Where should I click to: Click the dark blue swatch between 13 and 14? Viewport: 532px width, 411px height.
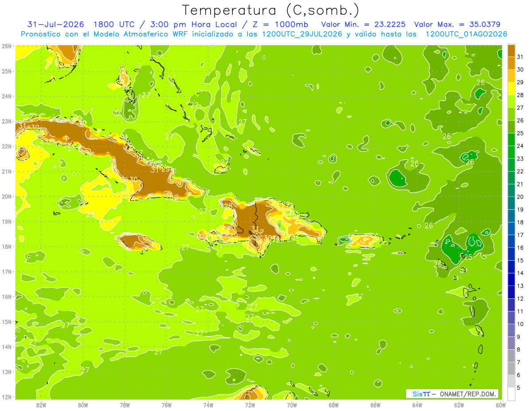[x=511, y=279]
